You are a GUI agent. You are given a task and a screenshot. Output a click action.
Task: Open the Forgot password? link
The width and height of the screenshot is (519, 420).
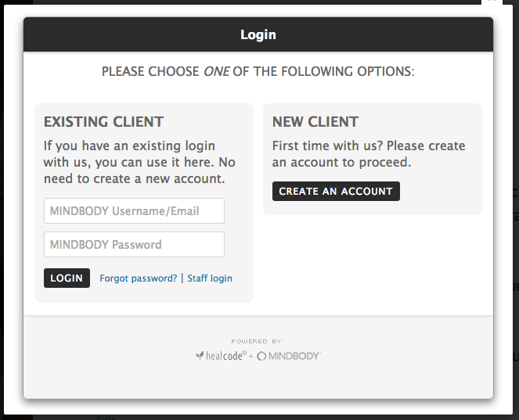pyautogui.click(x=139, y=278)
